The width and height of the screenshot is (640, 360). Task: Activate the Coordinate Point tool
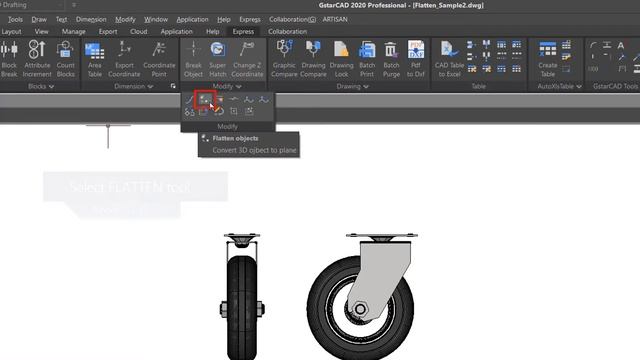(x=159, y=59)
